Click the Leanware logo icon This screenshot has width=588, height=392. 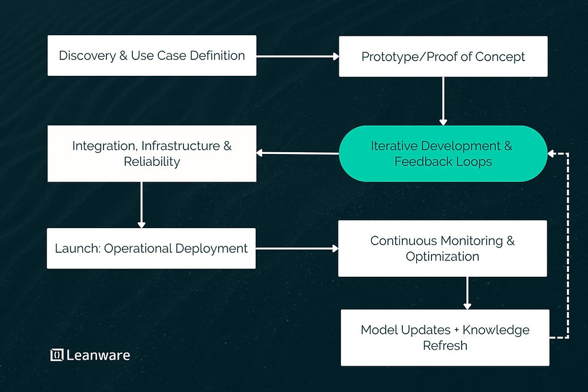[x=56, y=355]
